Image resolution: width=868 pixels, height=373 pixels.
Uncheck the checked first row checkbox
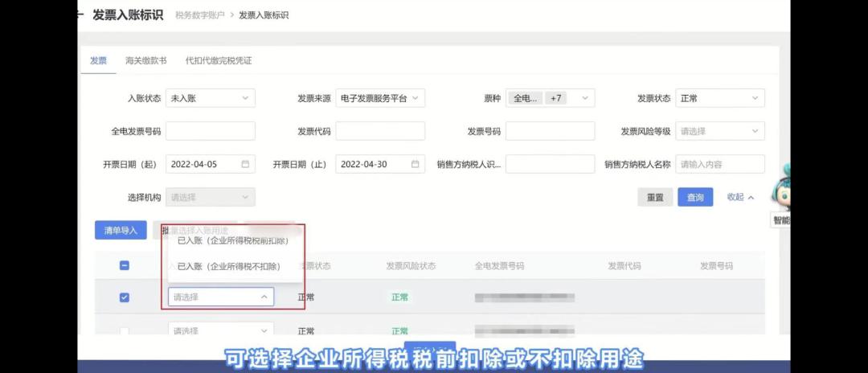pyautogui.click(x=125, y=297)
